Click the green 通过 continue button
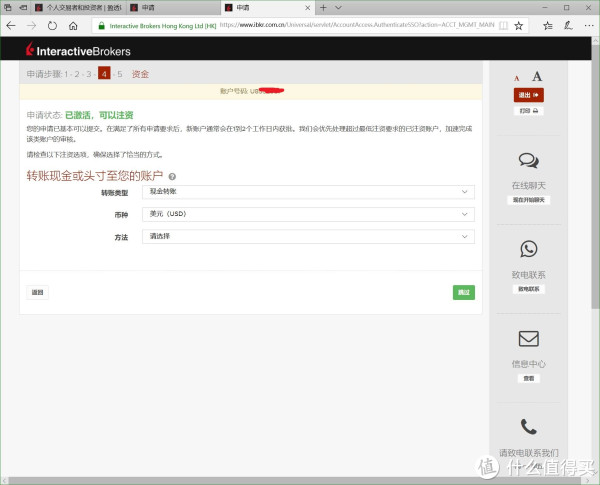The width and height of the screenshot is (600, 485). [x=463, y=293]
